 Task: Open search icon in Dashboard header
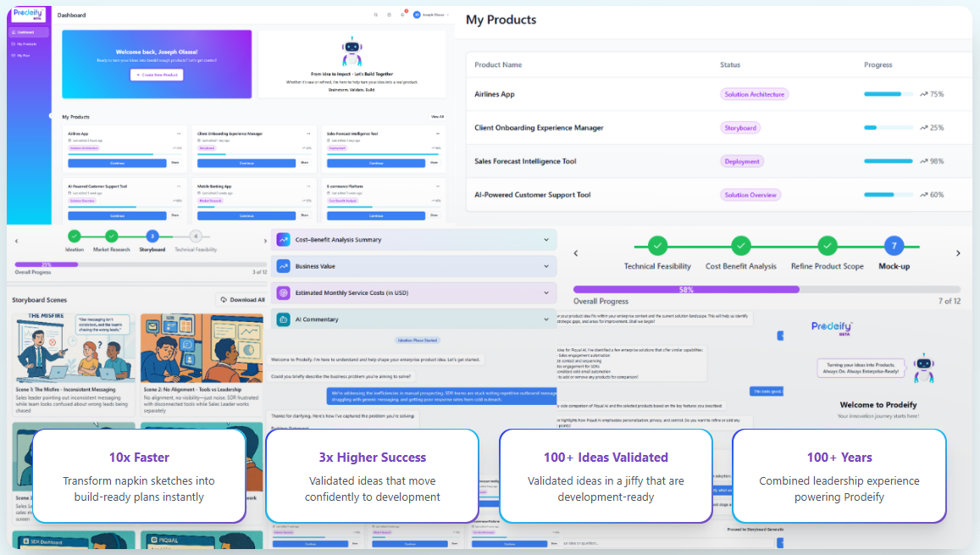pyautogui.click(x=375, y=14)
